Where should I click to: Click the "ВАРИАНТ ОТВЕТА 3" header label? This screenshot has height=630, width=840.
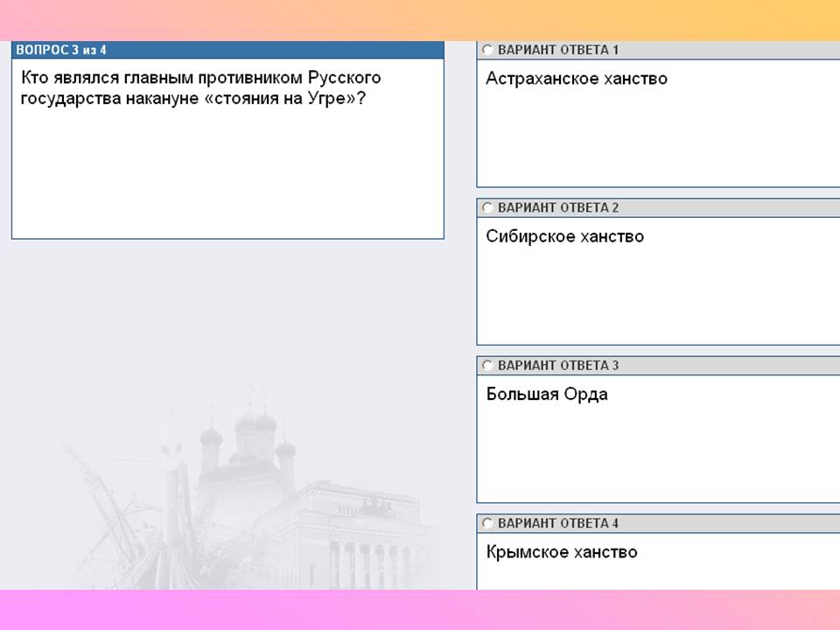coord(558,366)
